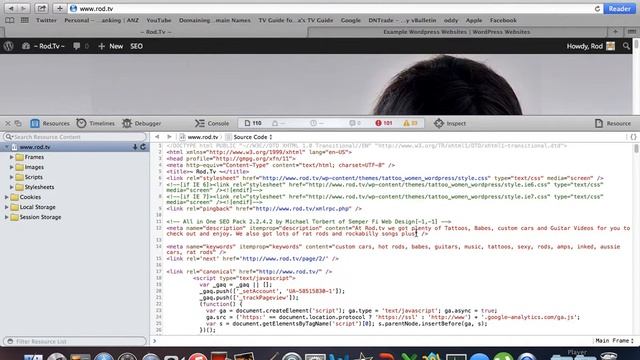
Task: Open the Share button in Safari toolbar
Action: click(41, 8)
